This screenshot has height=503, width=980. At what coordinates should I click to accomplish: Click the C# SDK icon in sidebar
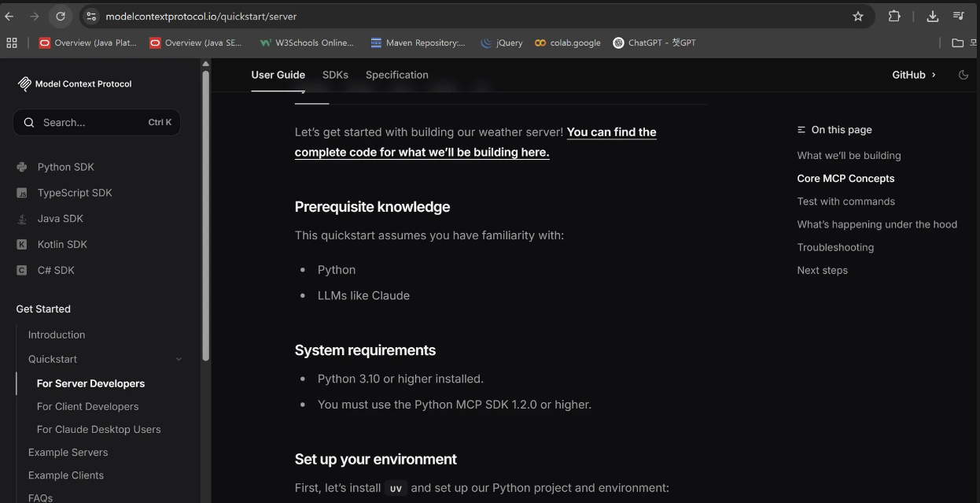(22, 270)
